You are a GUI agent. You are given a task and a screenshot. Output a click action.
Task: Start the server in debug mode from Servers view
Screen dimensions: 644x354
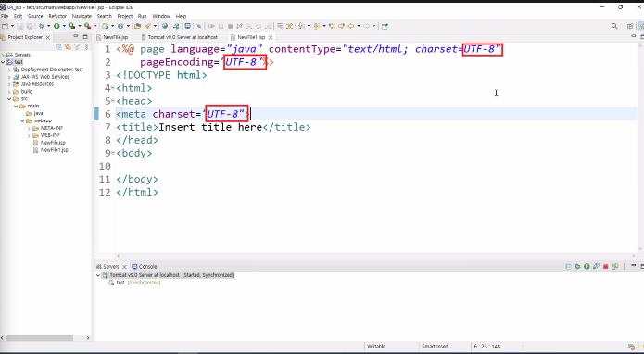tap(577, 267)
